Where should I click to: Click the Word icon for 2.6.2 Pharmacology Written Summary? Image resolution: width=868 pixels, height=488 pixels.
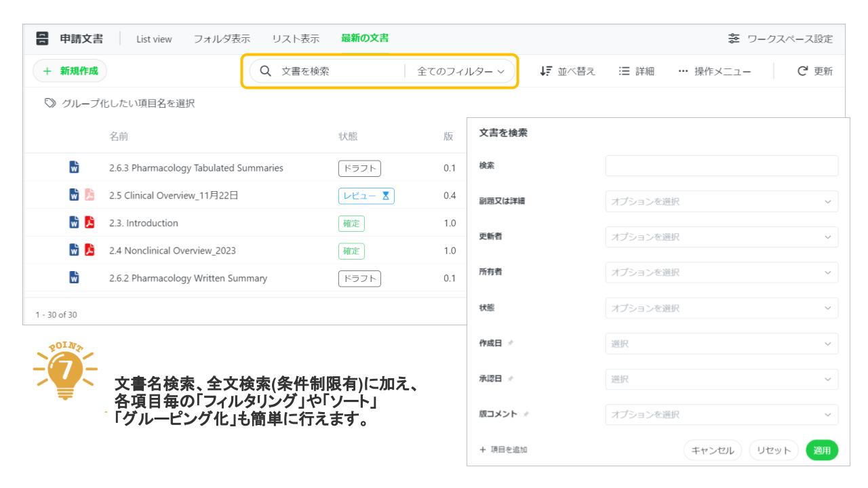point(75,278)
